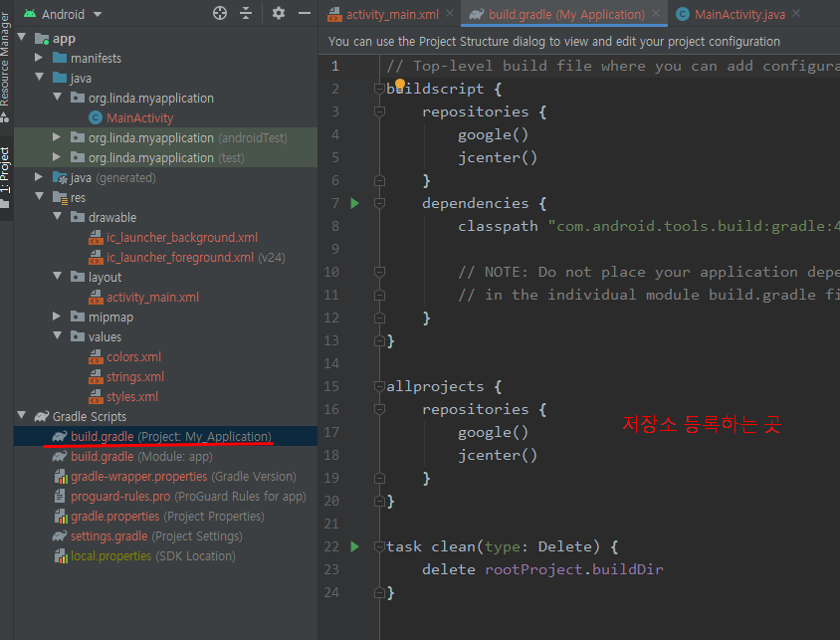This screenshot has height=640, width=840.
Task: Expand the java (generated) folder
Action: coord(39,177)
